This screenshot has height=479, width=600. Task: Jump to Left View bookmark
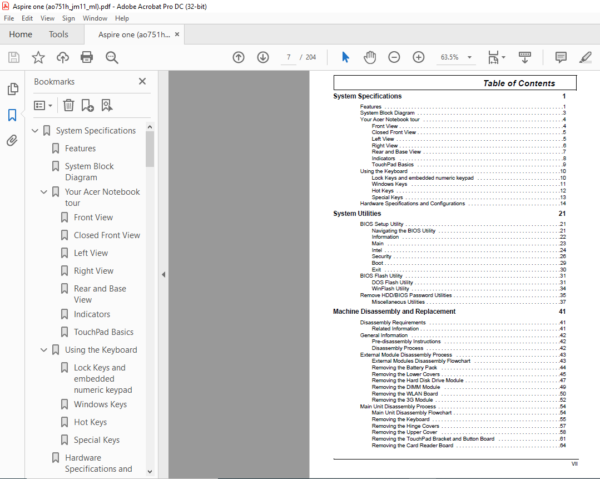[91, 253]
